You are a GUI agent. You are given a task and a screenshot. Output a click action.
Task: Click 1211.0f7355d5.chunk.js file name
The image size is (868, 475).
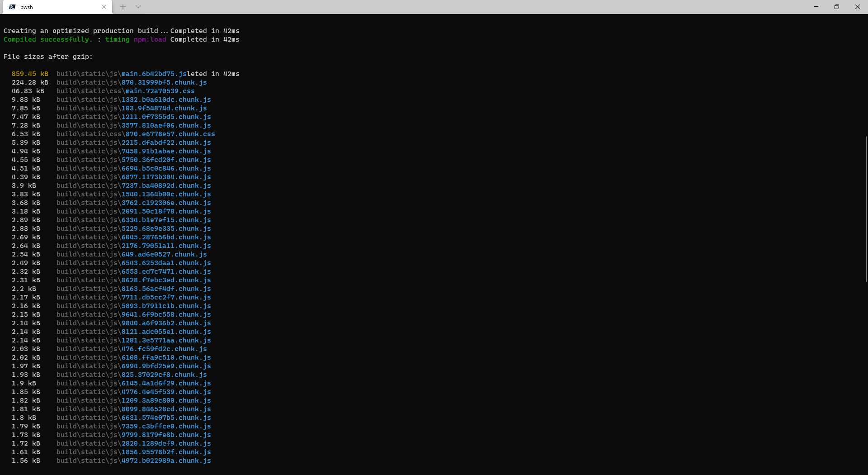(166, 117)
